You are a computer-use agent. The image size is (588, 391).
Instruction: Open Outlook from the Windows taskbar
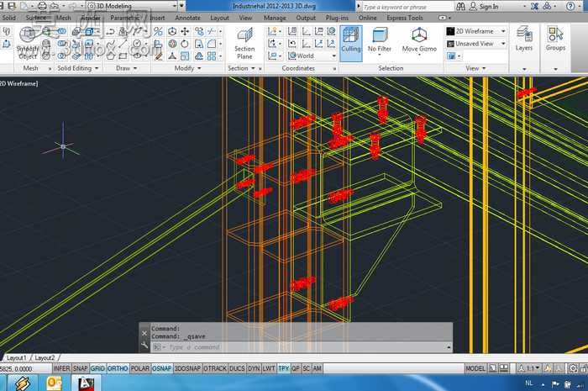point(54,383)
